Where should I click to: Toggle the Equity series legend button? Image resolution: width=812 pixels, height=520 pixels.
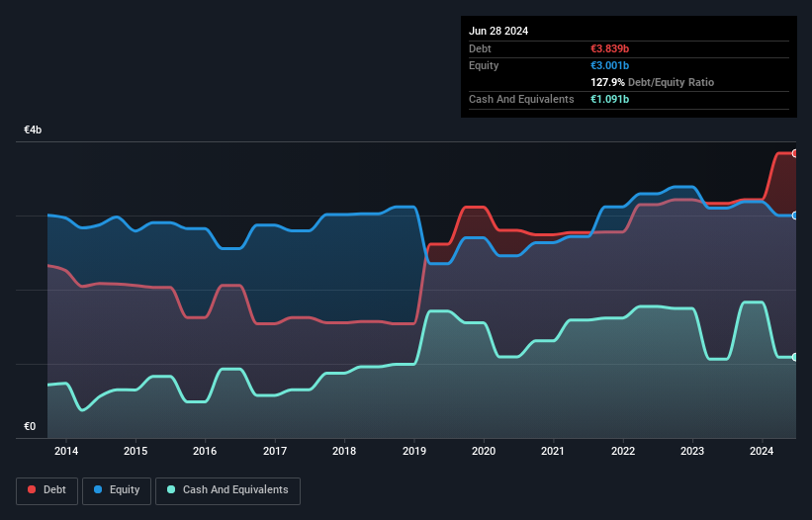pos(117,490)
